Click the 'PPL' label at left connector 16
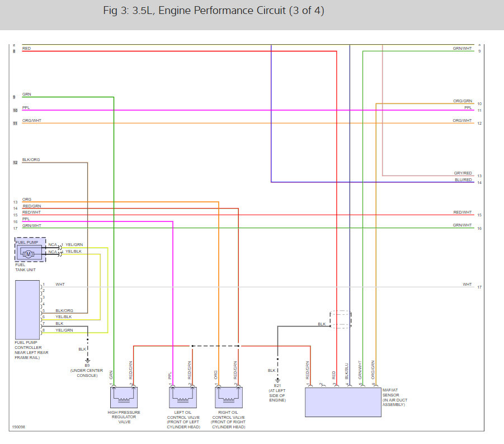Screen dimensions: 504x444 26,219
